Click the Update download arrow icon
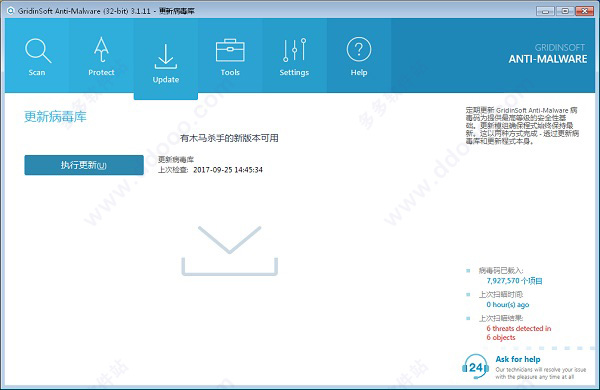Screen dimensions: 600x390 [x=166, y=56]
